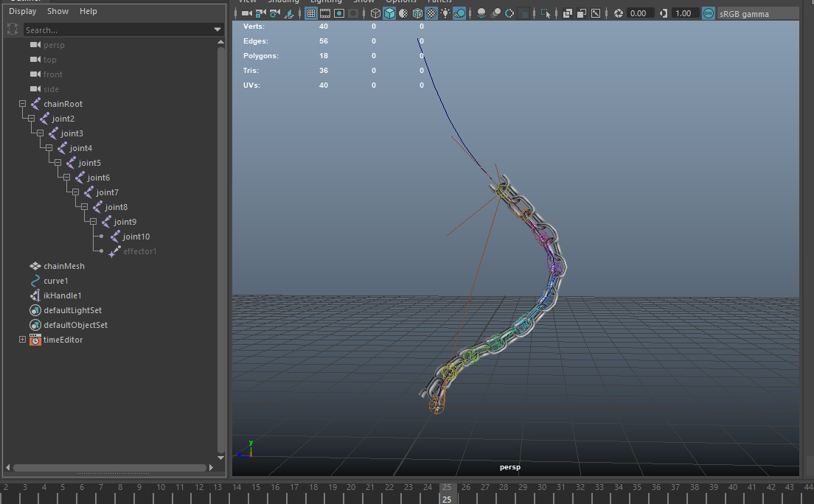Select defaultObjectSet in the Outliner
The height and width of the screenshot is (504, 814).
tap(76, 325)
